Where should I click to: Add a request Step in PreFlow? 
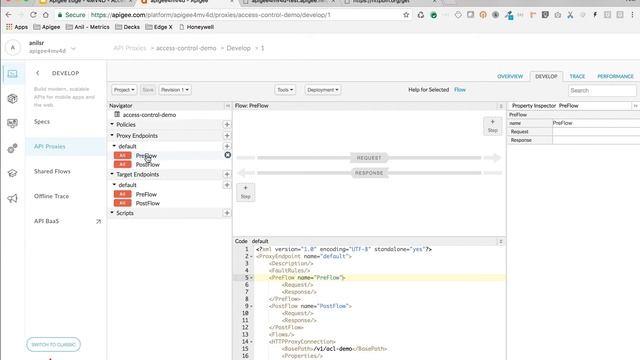pos(493,126)
